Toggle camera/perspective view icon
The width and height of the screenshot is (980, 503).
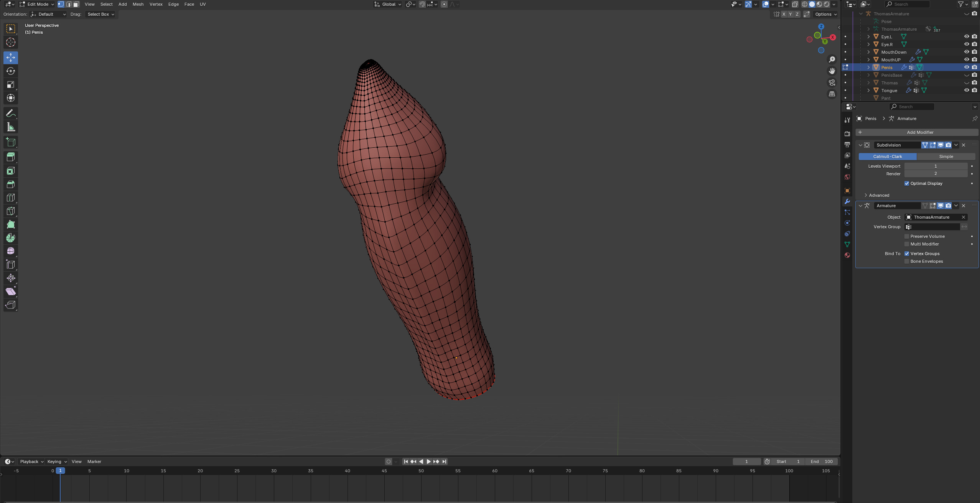click(832, 82)
